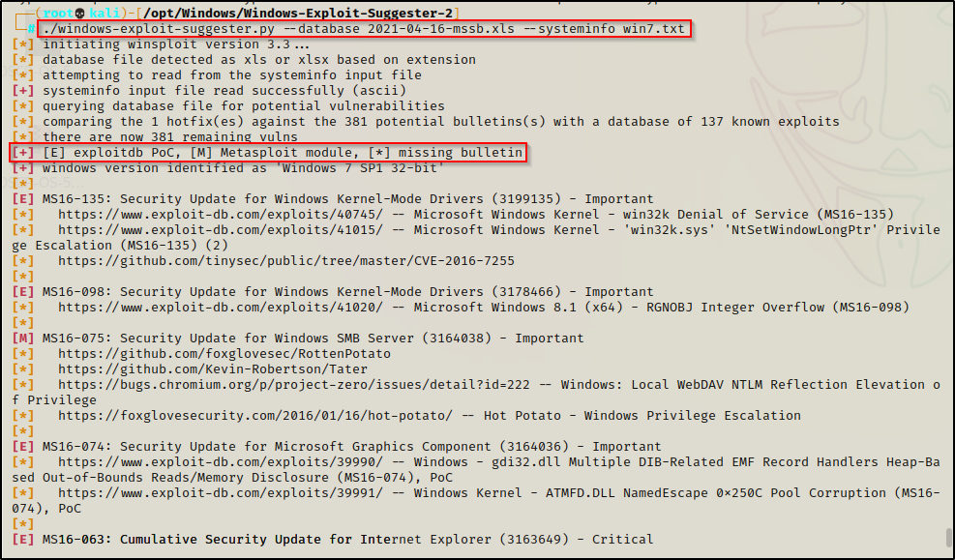955x560 pixels.
Task: Click the [M] Metasploit marker beside MS16-075
Action: click(23, 339)
